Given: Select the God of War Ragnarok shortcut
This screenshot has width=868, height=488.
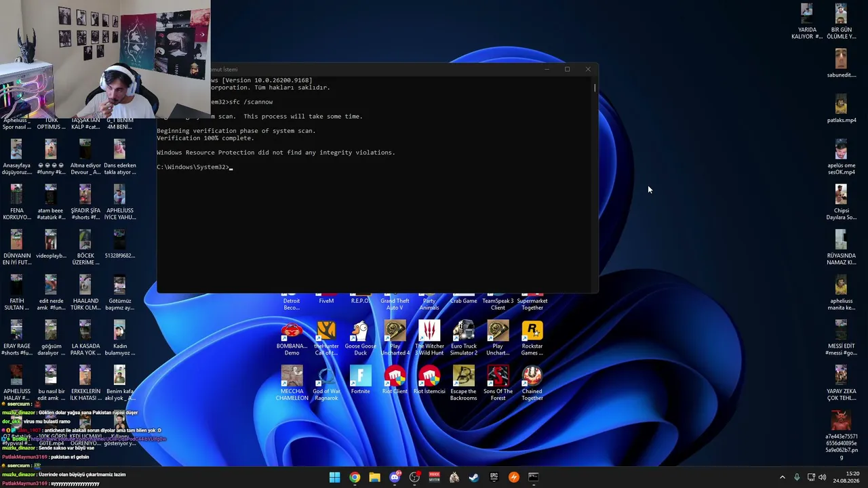Looking at the screenshot, I should point(326,384).
